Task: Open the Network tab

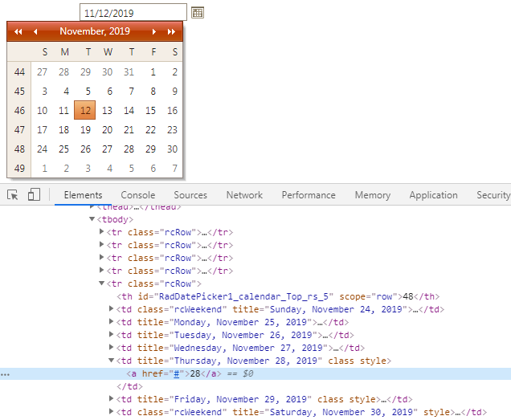Action: point(244,195)
